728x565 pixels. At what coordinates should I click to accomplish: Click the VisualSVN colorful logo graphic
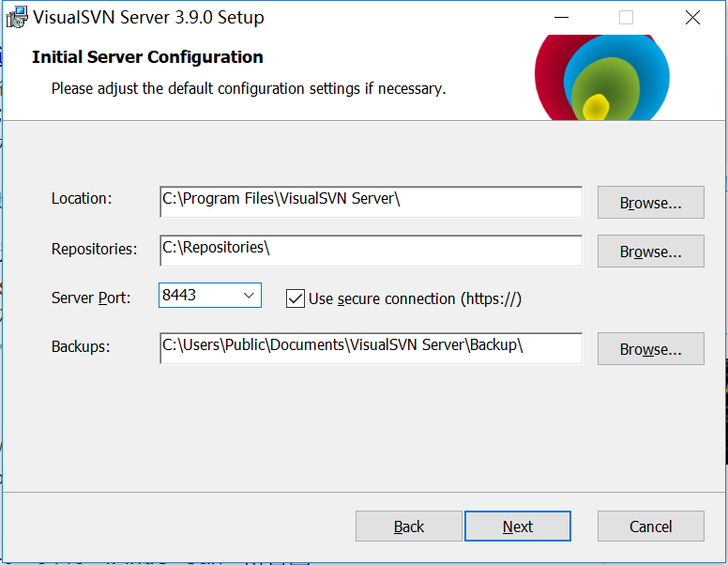(600, 79)
